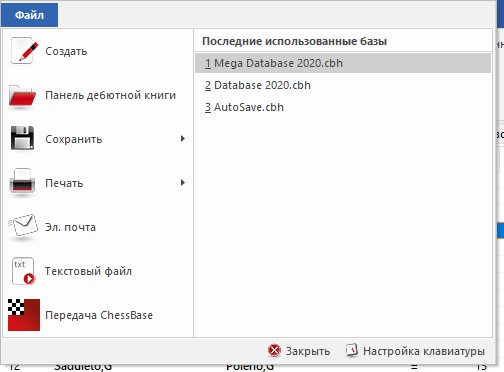Click the Настройка клавиатуры icon
504x372 pixels.
352,350
